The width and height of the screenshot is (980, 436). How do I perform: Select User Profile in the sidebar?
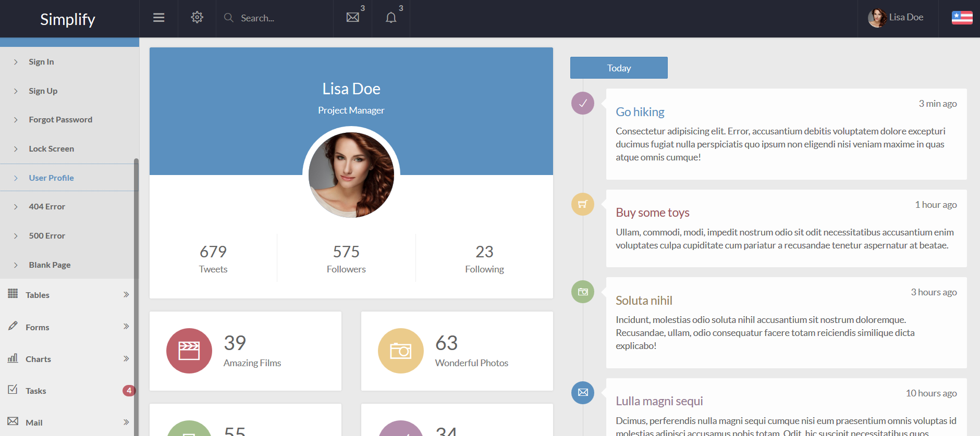pyautogui.click(x=52, y=178)
